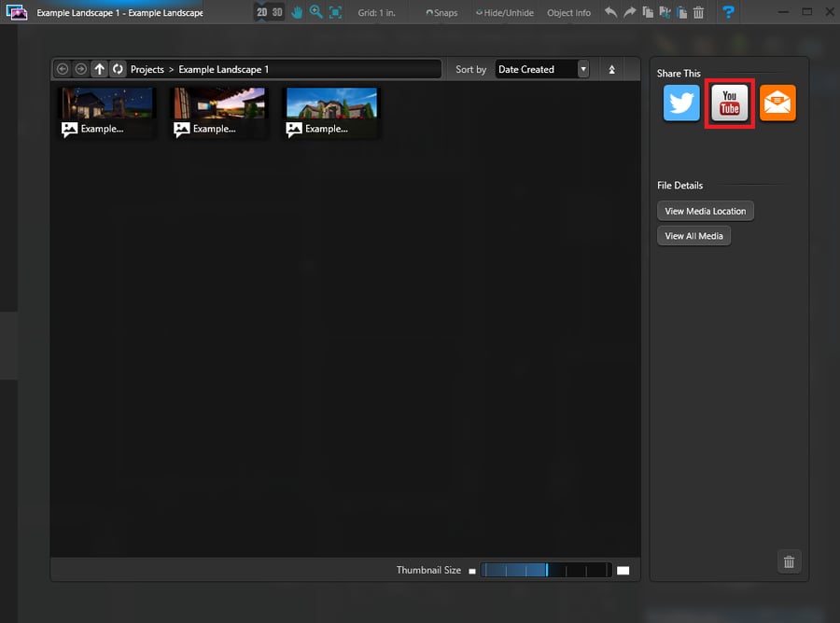
Task: Switch the view to 3D mode
Action: pos(277,12)
